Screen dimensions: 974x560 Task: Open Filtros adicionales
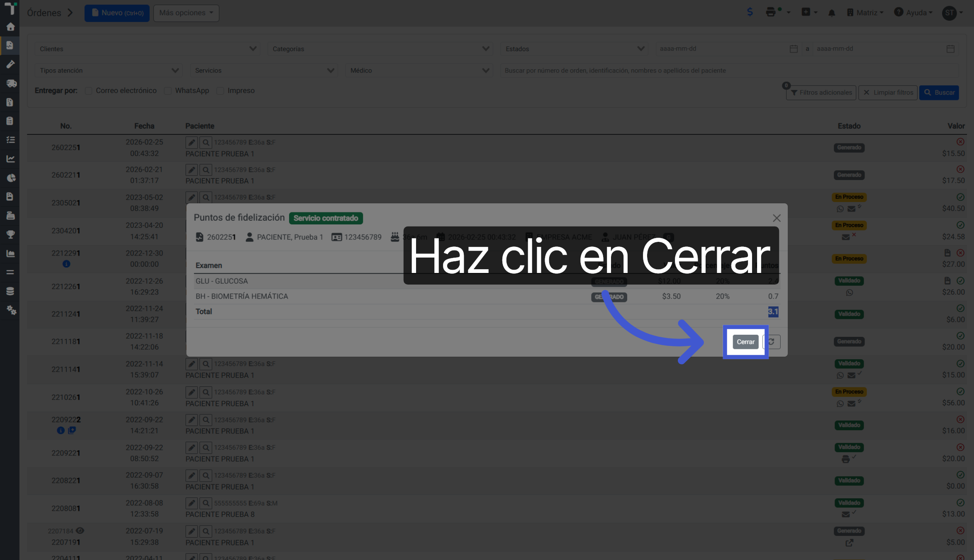pyautogui.click(x=821, y=93)
